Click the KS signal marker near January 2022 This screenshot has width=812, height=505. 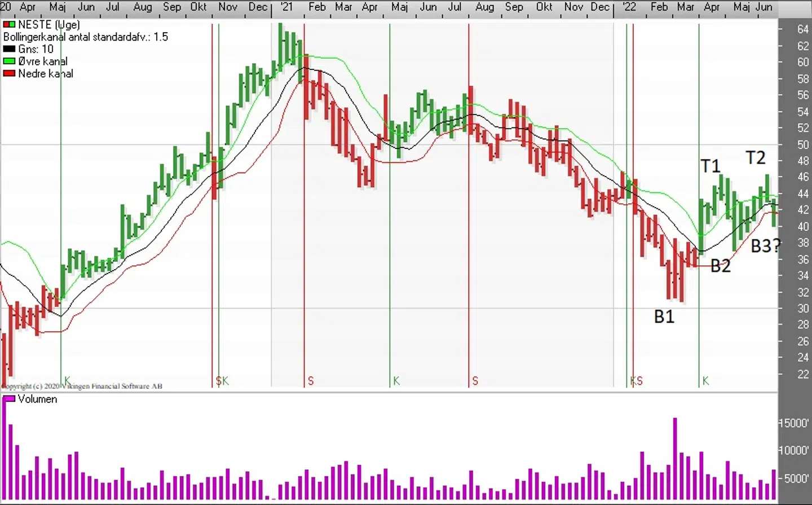click(x=636, y=381)
